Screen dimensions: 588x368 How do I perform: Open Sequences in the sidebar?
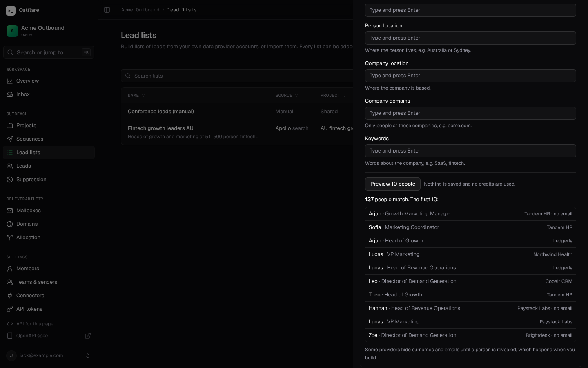[49, 139]
